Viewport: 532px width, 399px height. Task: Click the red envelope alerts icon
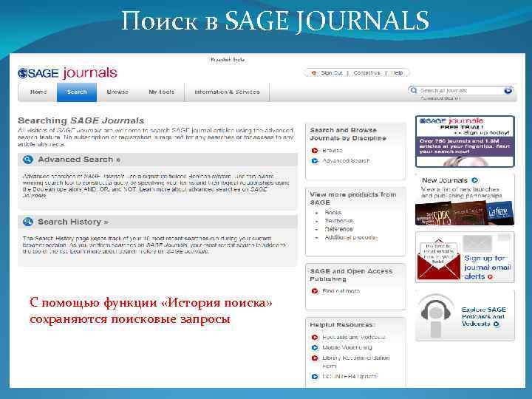click(438, 260)
